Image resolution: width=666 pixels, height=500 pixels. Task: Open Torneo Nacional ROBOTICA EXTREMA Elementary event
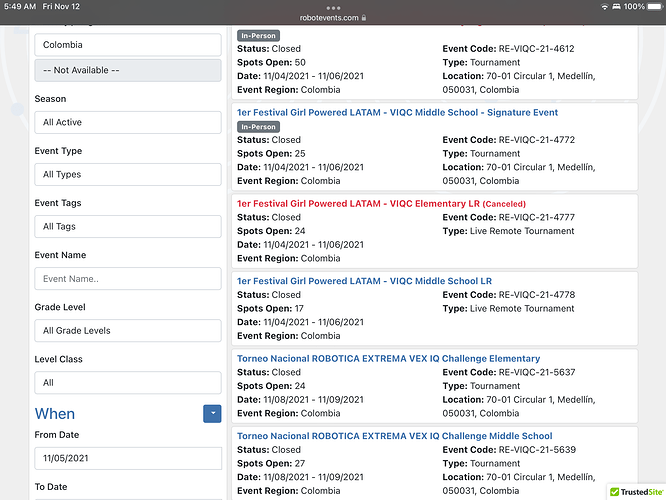pyautogui.click(x=388, y=359)
